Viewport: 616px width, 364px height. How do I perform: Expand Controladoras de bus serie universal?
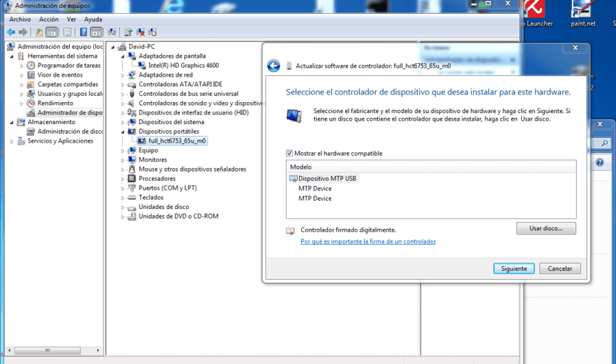point(123,94)
